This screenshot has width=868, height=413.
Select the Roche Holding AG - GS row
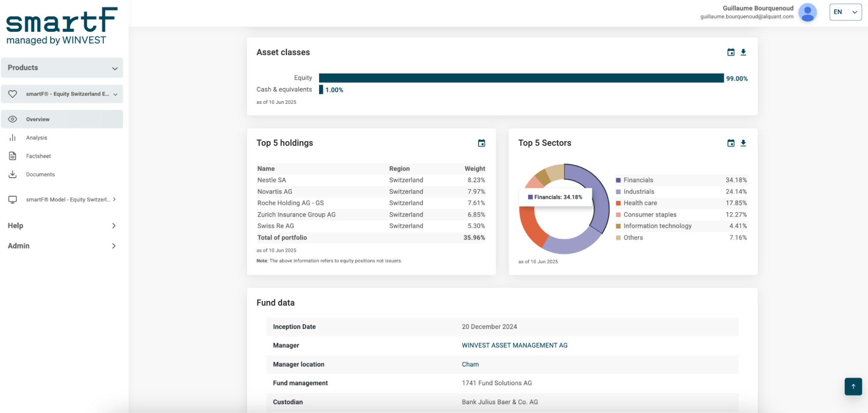(x=371, y=203)
